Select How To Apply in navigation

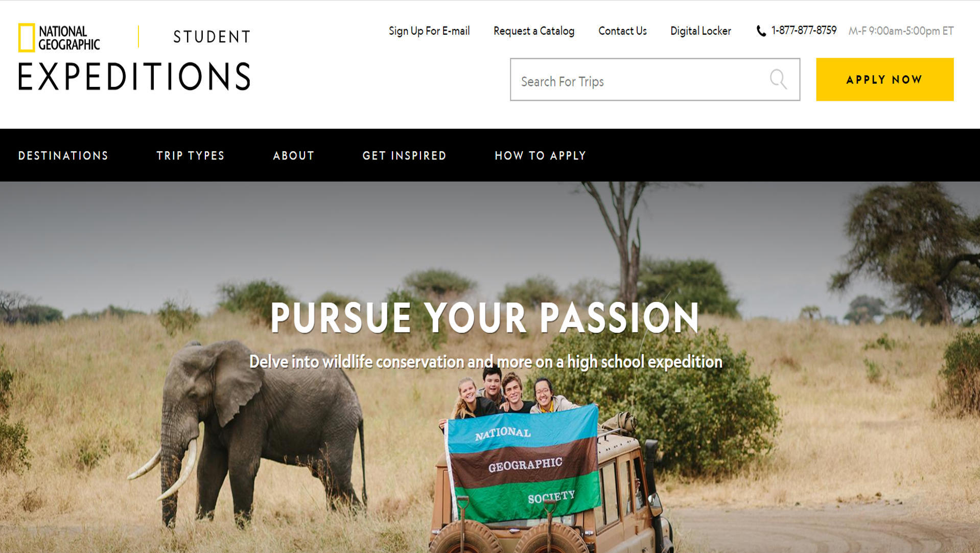541,155
